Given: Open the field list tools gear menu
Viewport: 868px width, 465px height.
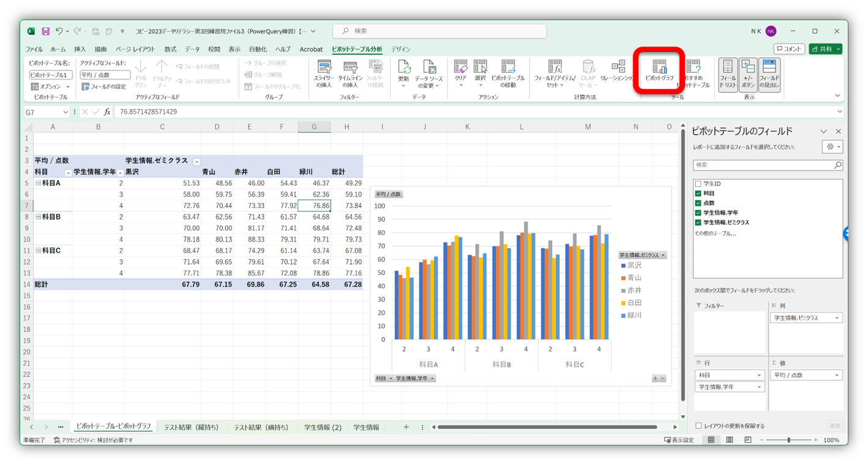Looking at the screenshot, I should pyautogui.click(x=832, y=147).
